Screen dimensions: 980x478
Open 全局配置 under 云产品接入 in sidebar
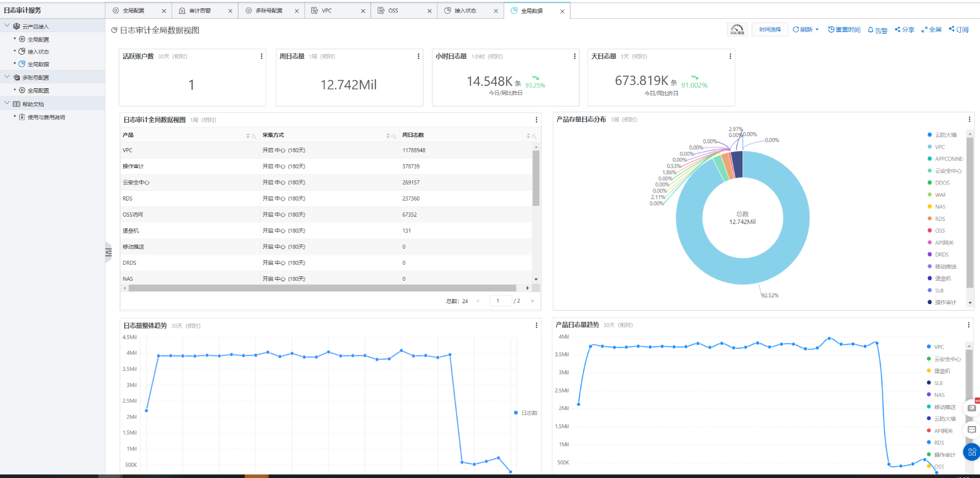(38, 40)
